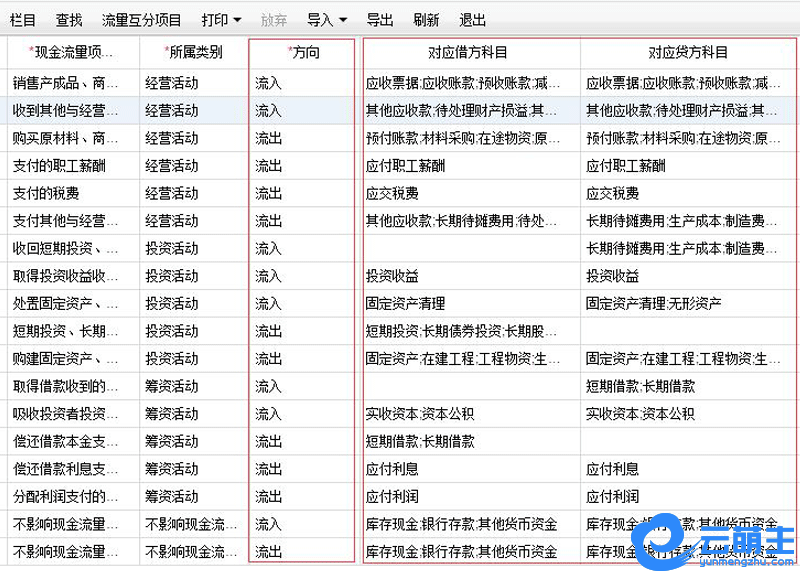800x572 pixels.
Task: Click the 查找 search button
Action: [69, 20]
